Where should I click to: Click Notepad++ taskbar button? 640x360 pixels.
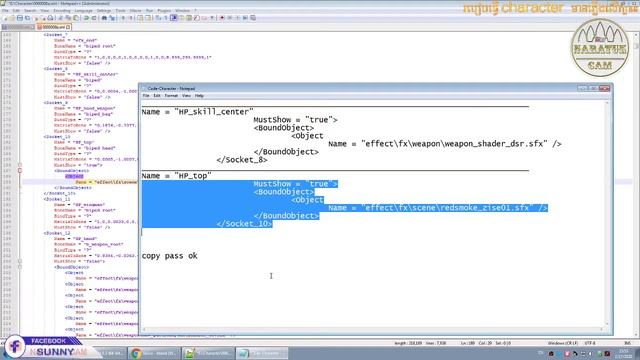click(x=208, y=353)
